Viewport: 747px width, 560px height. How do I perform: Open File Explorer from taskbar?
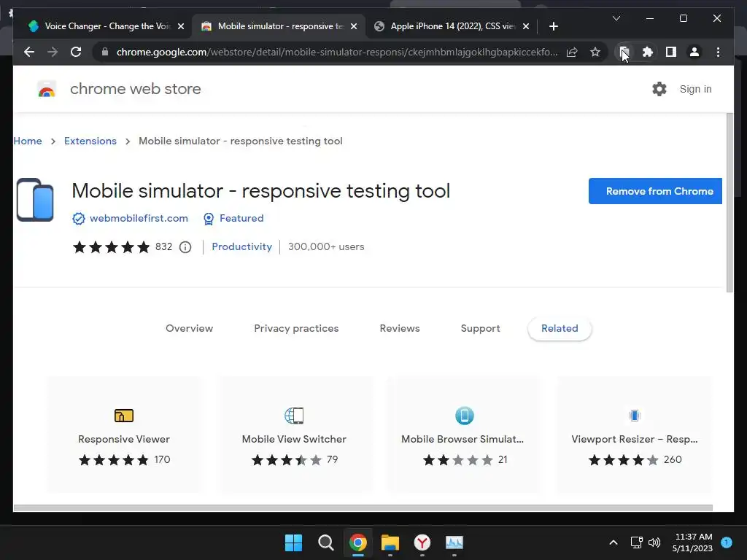[x=390, y=542]
